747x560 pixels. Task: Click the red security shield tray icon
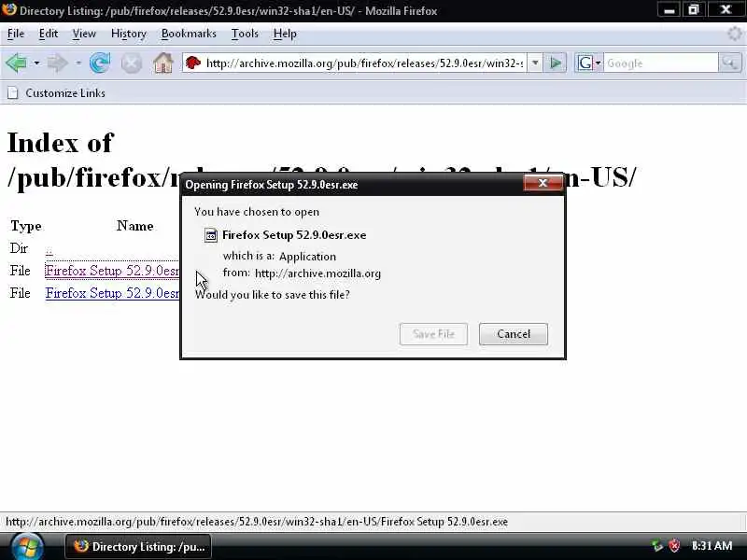pyautogui.click(x=674, y=546)
